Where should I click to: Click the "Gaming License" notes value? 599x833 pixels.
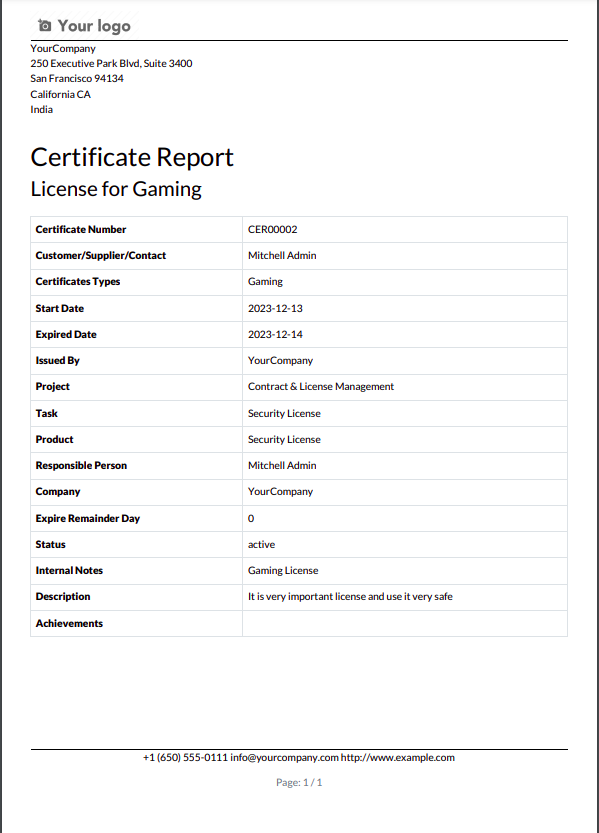pos(283,571)
